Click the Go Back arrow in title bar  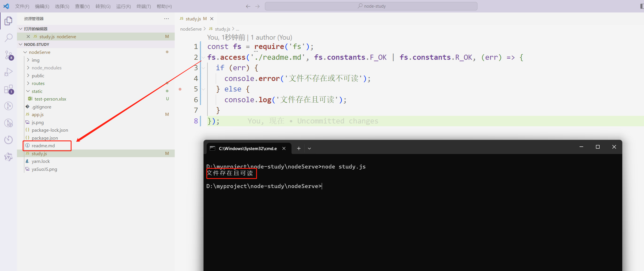tap(248, 6)
